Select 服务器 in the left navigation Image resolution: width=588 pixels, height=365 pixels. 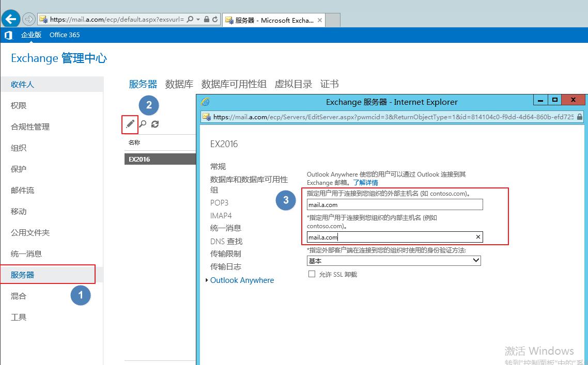pyautogui.click(x=52, y=275)
